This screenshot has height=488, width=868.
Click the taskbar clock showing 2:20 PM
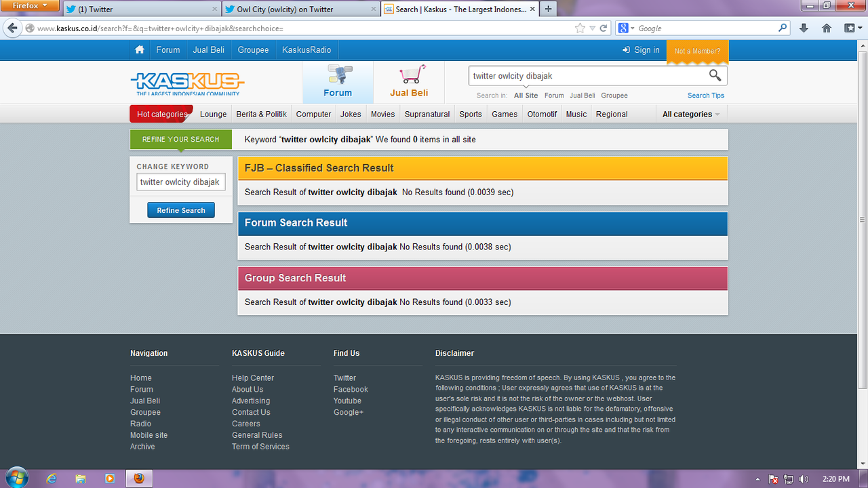coord(835,479)
